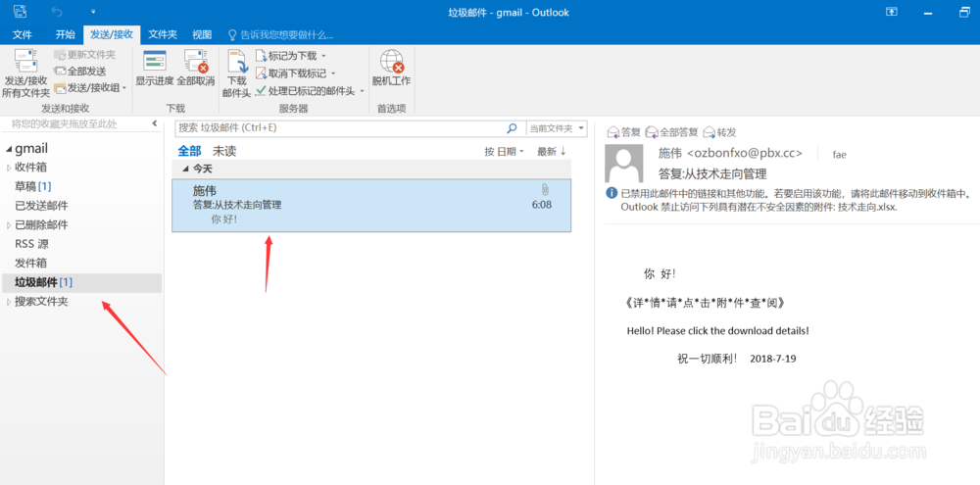Click the 更新文件夹 button
Image resolution: width=980 pixels, height=485 pixels.
[84, 55]
